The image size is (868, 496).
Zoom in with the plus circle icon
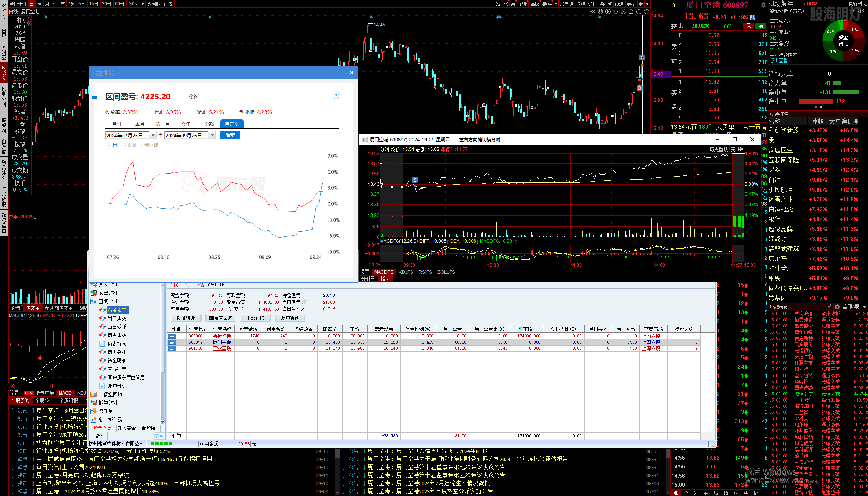pyautogui.click(x=639, y=12)
